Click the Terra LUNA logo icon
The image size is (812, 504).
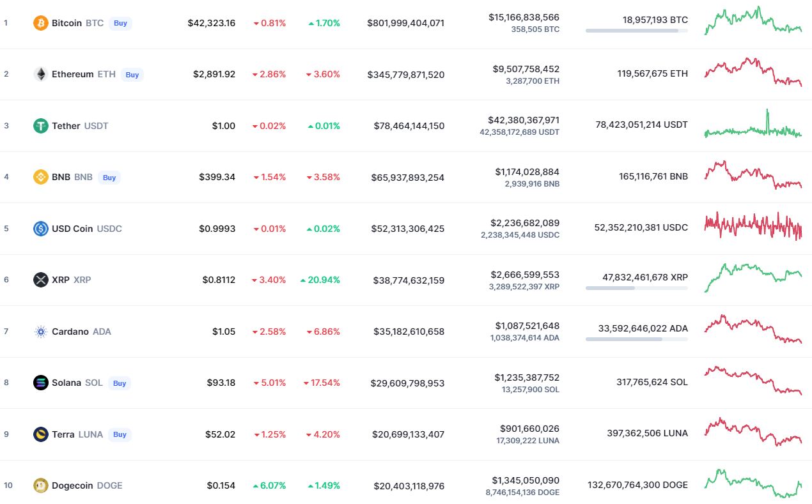[41, 434]
